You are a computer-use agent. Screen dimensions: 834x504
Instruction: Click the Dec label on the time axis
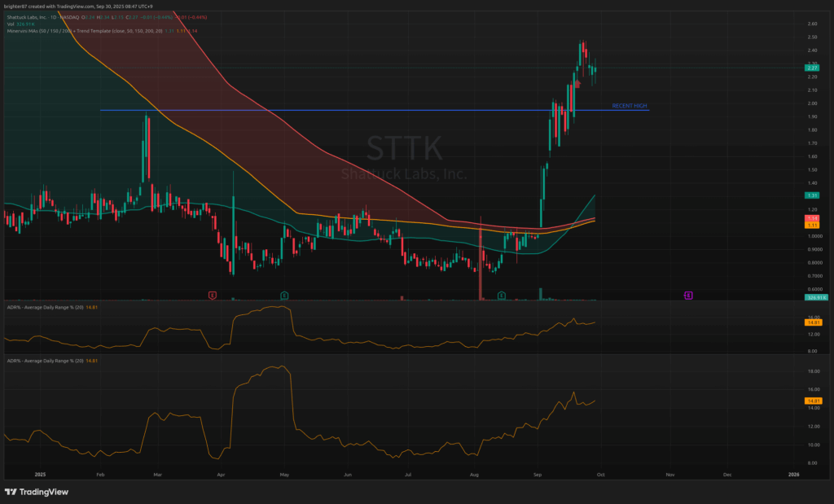tap(727, 474)
